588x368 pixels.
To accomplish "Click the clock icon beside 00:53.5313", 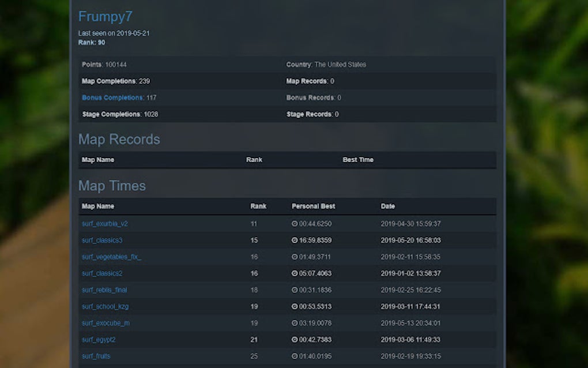I will pos(295,306).
